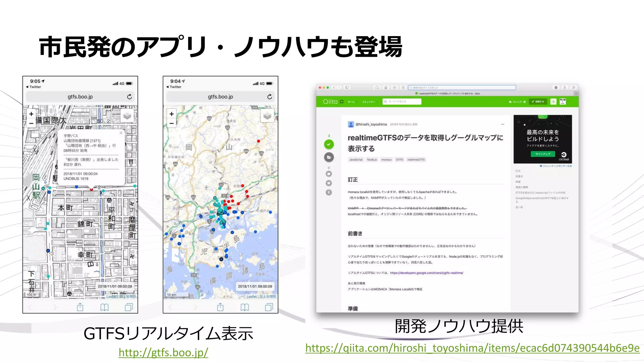Click the green like checkmark button
The image size is (644, 362).
click(x=329, y=145)
